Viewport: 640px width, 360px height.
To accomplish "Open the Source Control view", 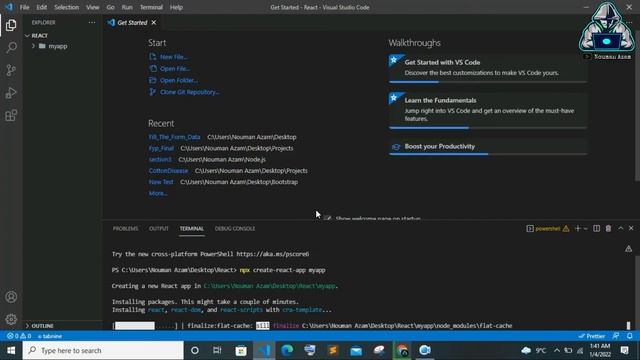I will (11, 70).
